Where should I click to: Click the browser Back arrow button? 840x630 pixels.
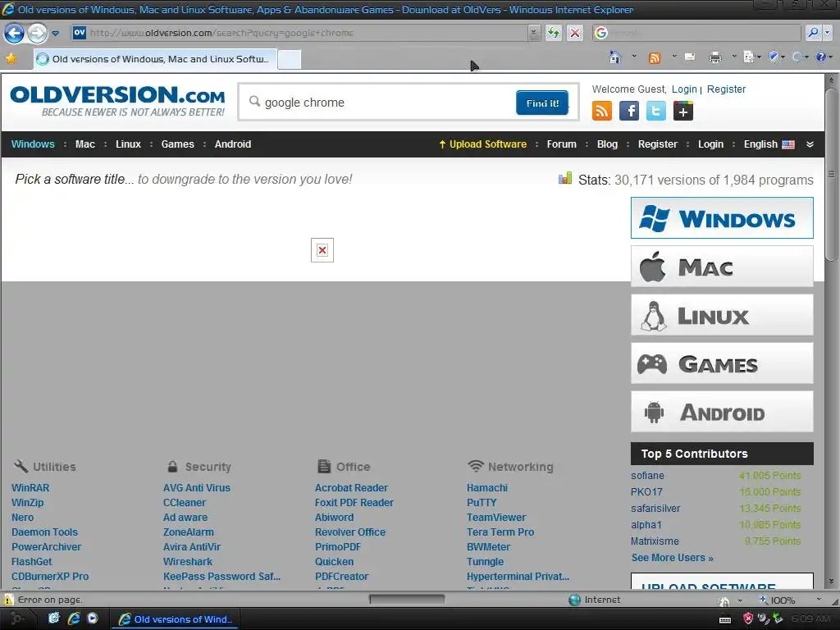[14, 33]
